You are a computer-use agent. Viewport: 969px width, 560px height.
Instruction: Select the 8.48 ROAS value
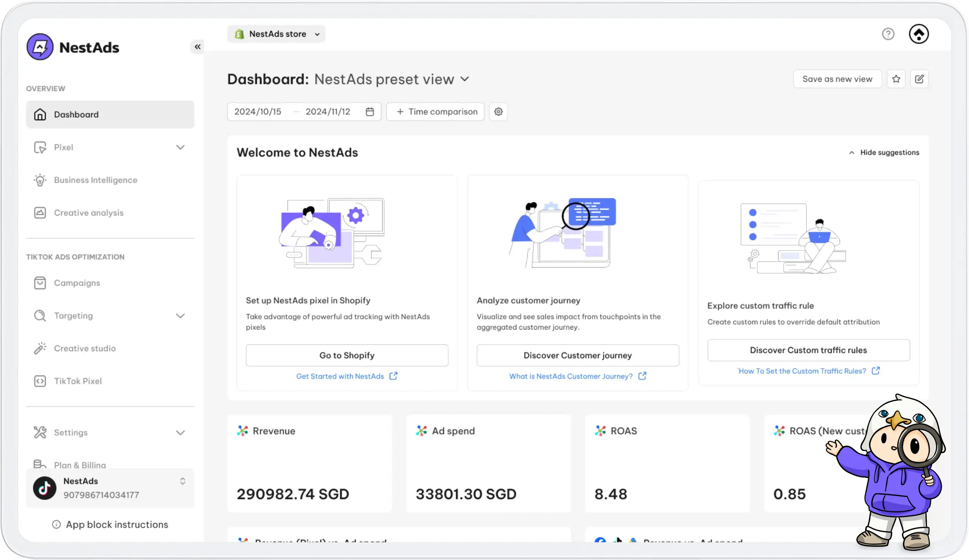coord(611,494)
